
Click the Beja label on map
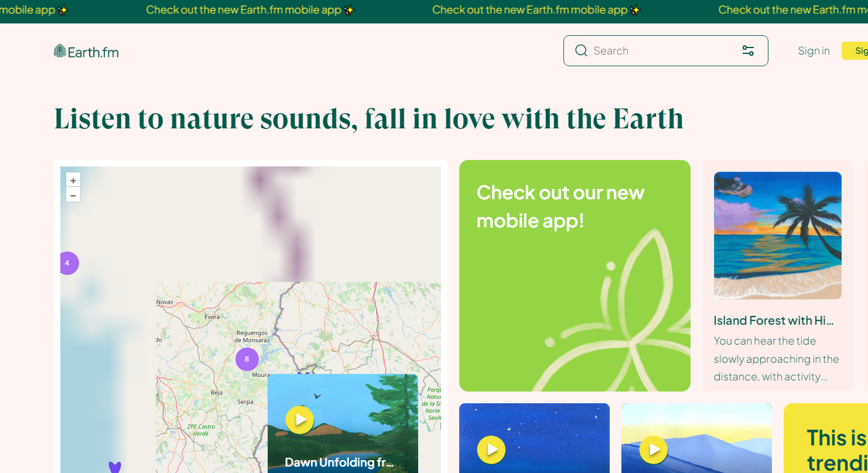[217, 392]
